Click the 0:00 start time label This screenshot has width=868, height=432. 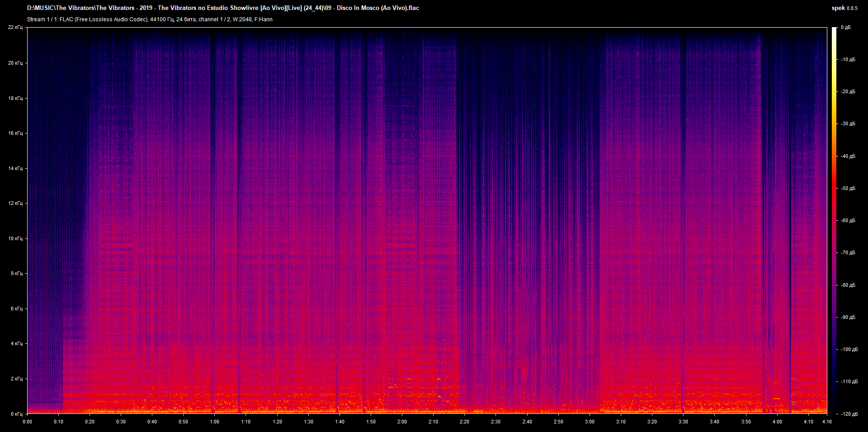[x=28, y=422]
